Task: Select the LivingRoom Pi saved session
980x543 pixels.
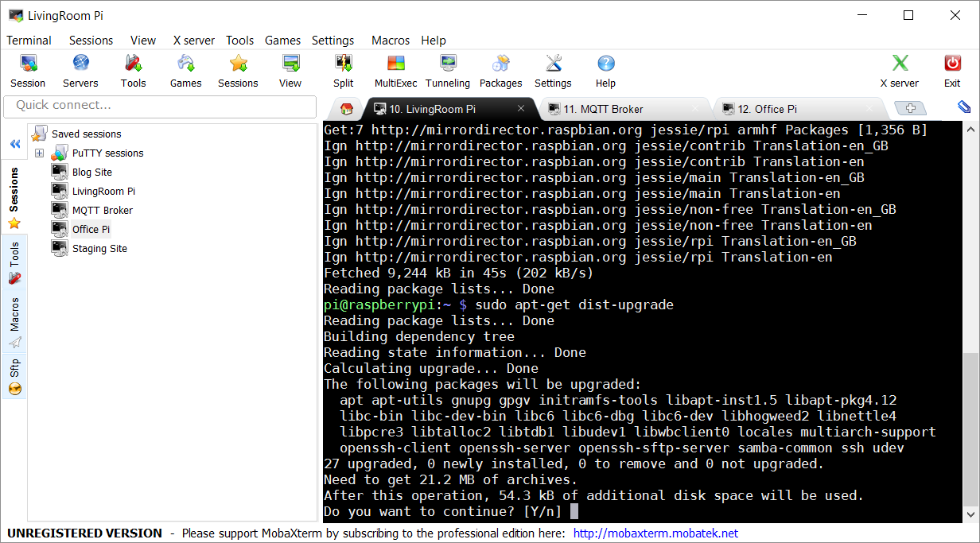Action: tap(93, 191)
